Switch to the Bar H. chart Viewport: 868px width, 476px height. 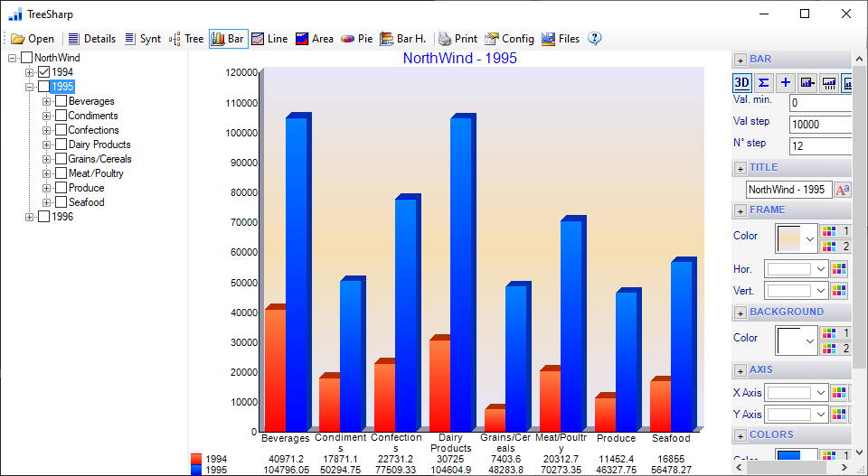point(403,39)
